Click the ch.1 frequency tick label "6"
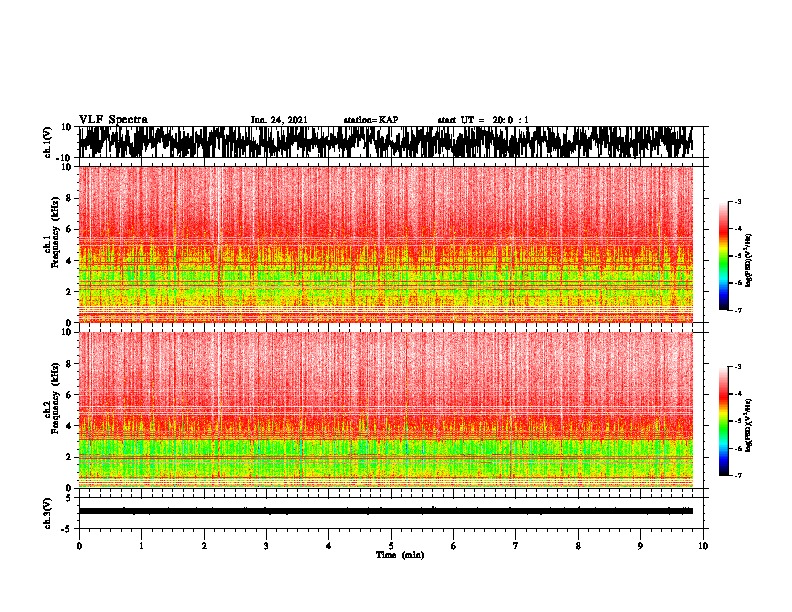This screenshot has height=612, width=792. tap(69, 229)
